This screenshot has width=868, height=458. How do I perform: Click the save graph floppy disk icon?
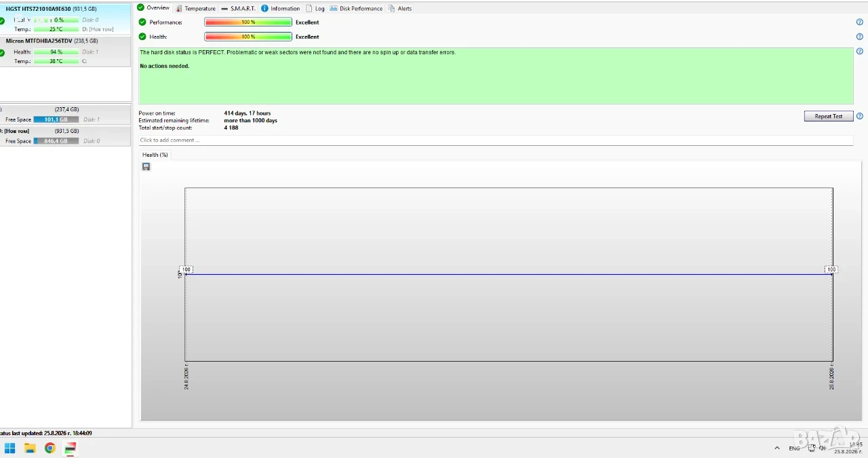tap(146, 167)
